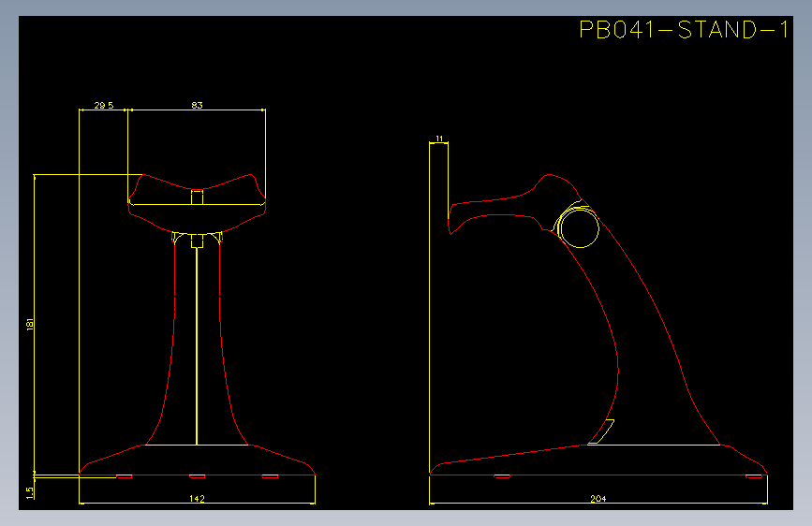This screenshot has width=812, height=526.
Task: Select the 204 side-view length dimension
Action: click(x=598, y=499)
